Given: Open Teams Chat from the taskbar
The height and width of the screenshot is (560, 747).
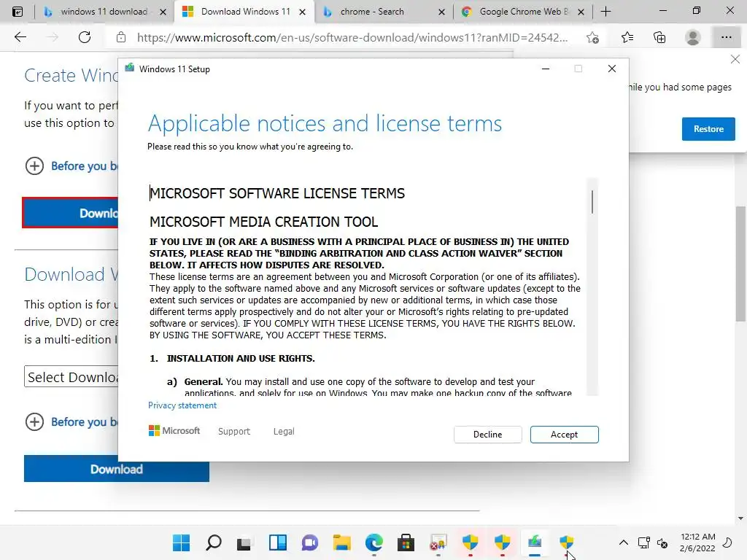Looking at the screenshot, I should 309,542.
